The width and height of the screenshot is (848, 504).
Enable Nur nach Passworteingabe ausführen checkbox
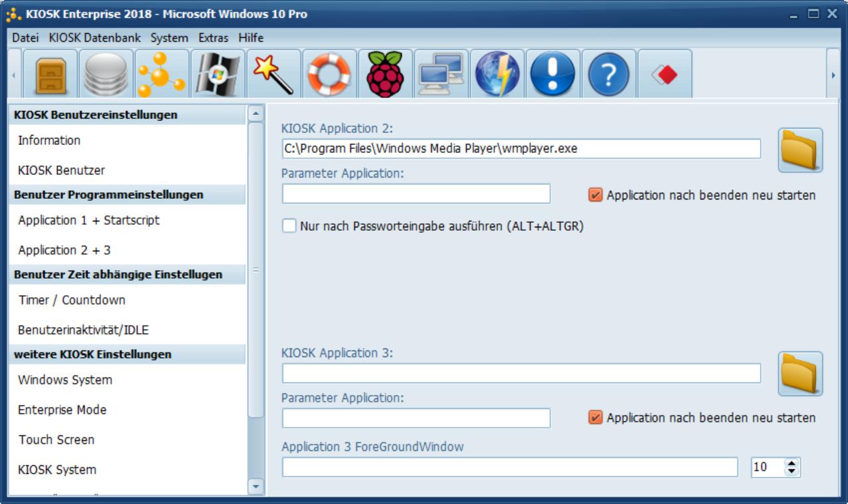(x=289, y=226)
